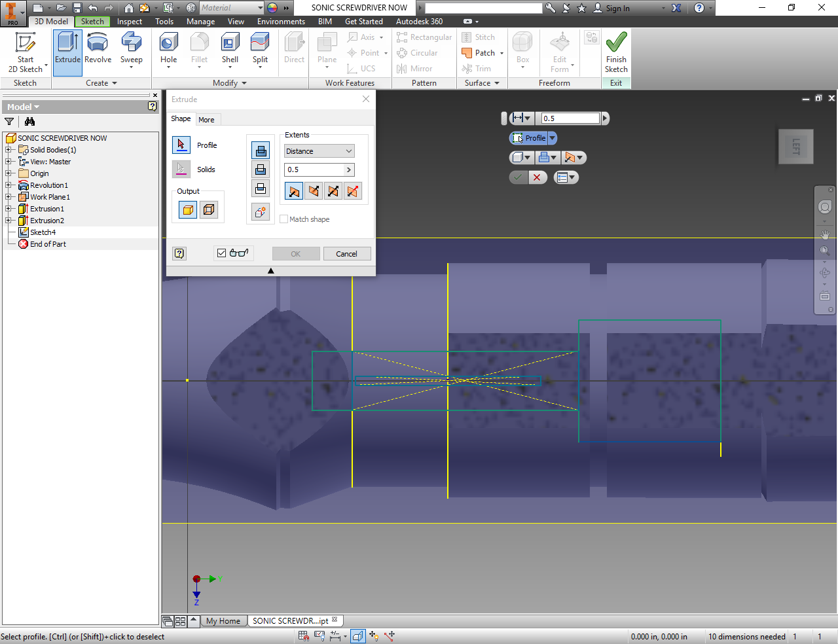Open a file with the folder icon
The height and width of the screenshot is (644, 838).
pyautogui.click(x=61, y=8)
